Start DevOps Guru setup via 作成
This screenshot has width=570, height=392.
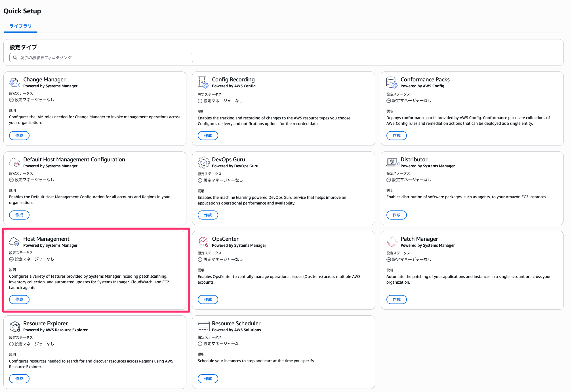pos(208,215)
